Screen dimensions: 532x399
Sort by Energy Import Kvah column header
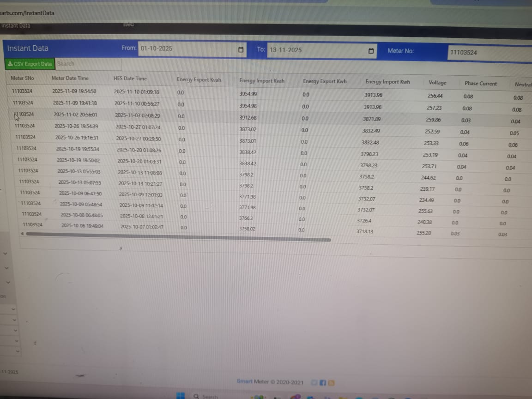[262, 81]
